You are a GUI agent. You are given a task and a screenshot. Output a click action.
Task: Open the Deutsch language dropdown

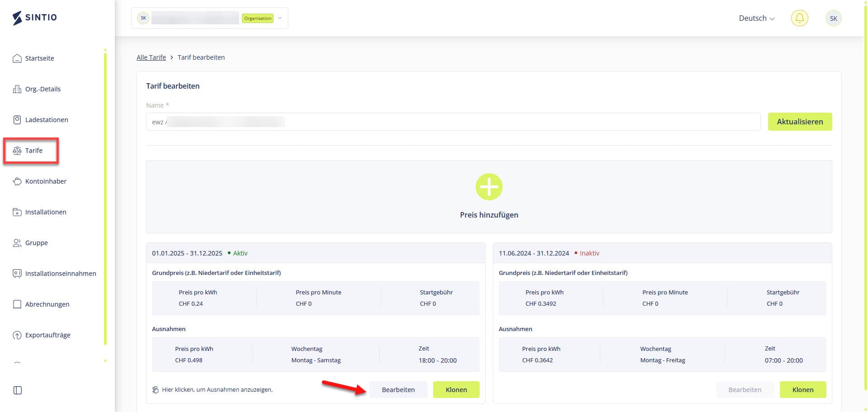756,19
